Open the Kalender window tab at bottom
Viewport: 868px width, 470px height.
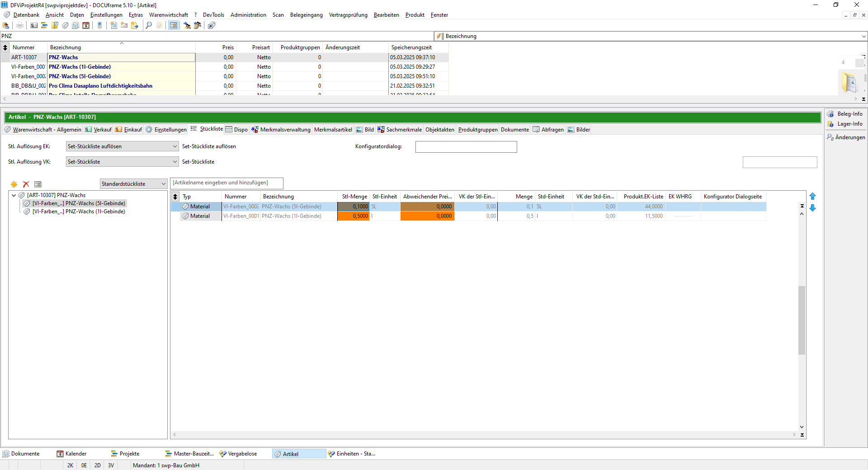pyautogui.click(x=72, y=454)
